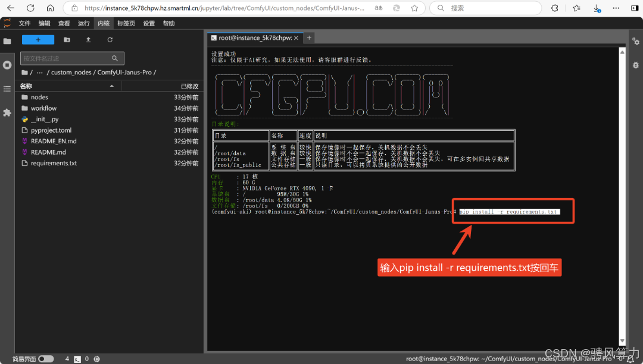The image size is (643, 364).
Task: Open the 查看 menu
Action: 64,23
